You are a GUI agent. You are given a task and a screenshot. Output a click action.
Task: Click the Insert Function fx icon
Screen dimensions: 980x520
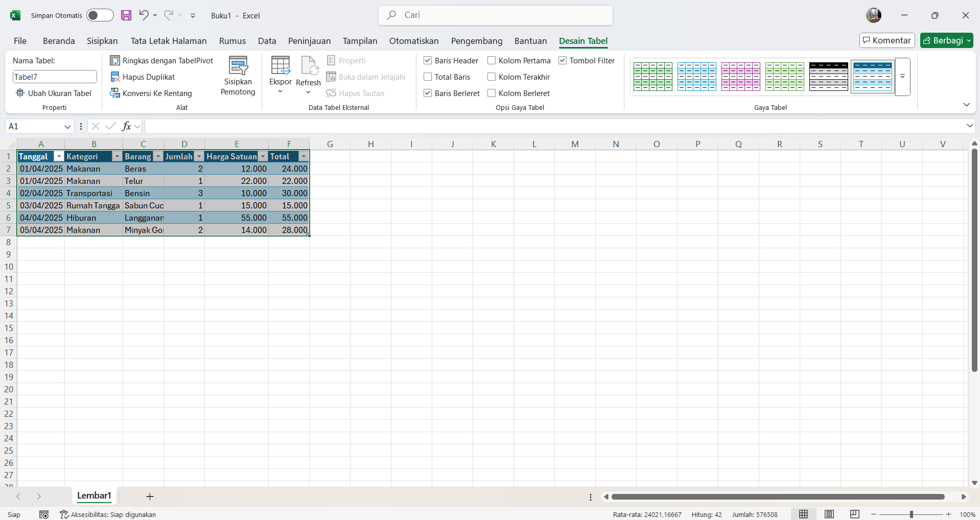pos(127,126)
